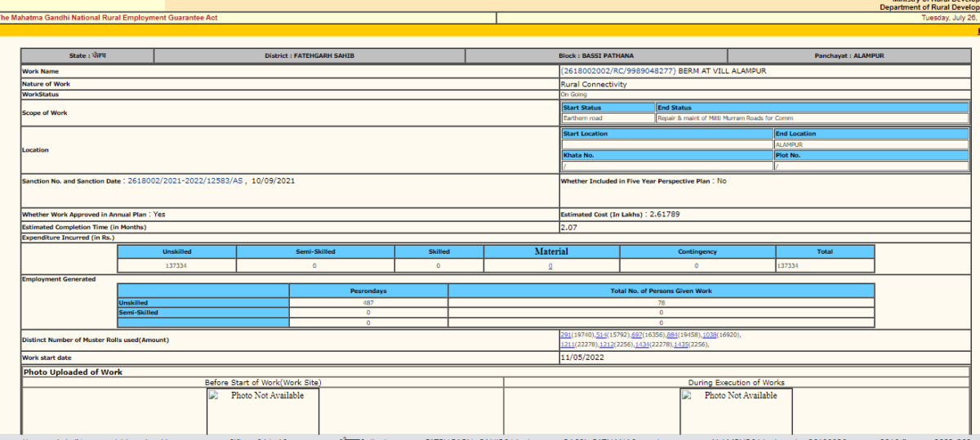The image size is (980, 440).
Task: Click the Plot No. input field
Action: pyautogui.click(x=871, y=166)
